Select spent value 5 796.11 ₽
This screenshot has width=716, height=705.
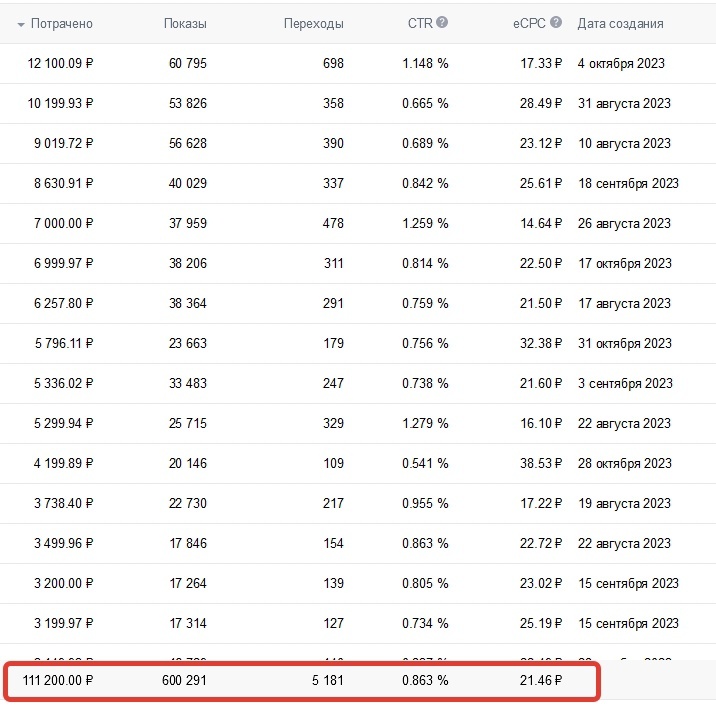[x=64, y=343]
